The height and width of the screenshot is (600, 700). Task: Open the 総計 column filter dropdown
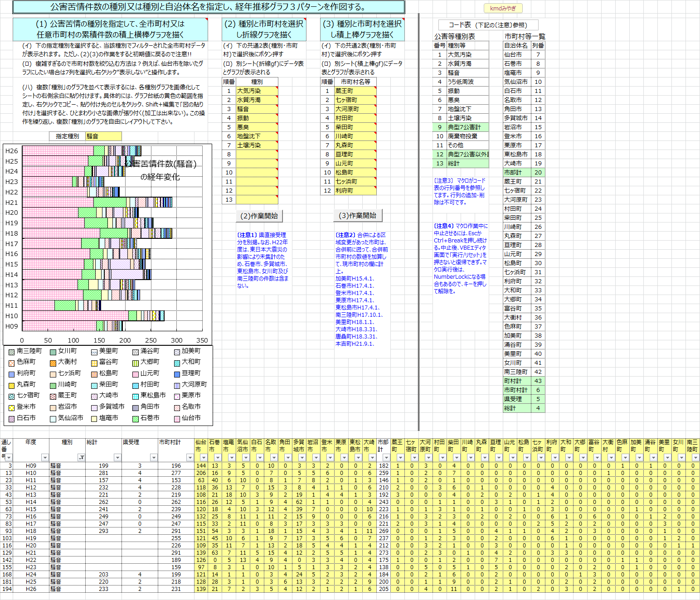[117, 458]
